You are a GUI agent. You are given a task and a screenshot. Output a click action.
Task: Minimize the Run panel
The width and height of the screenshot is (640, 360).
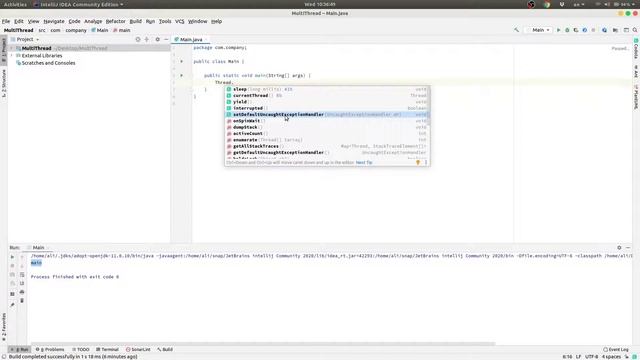coord(628,248)
